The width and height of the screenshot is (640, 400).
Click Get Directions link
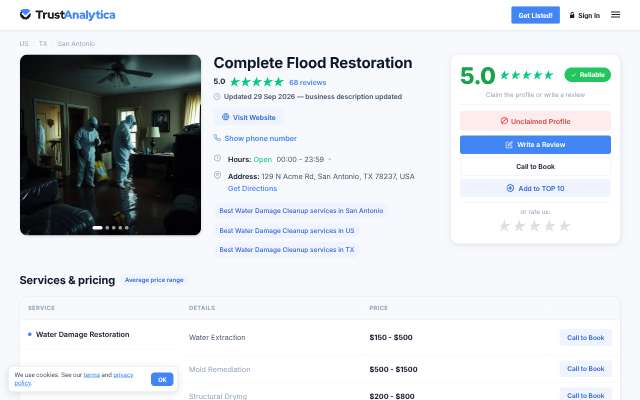[x=252, y=189]
